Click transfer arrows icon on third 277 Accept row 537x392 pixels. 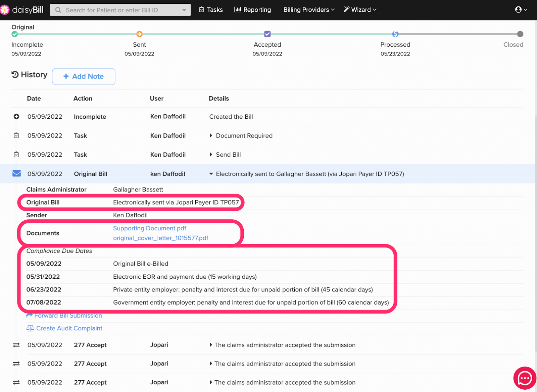16,383
